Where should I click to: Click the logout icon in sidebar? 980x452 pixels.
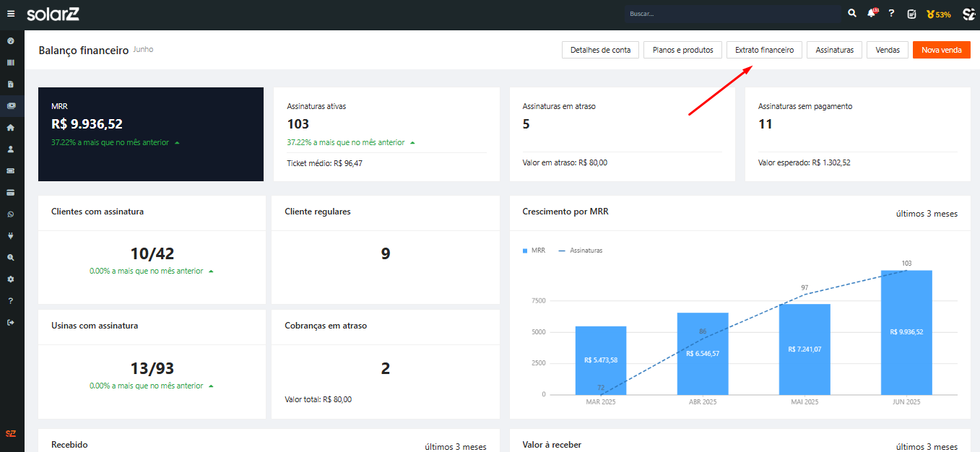pyautogui.click(x=11, y=322)
